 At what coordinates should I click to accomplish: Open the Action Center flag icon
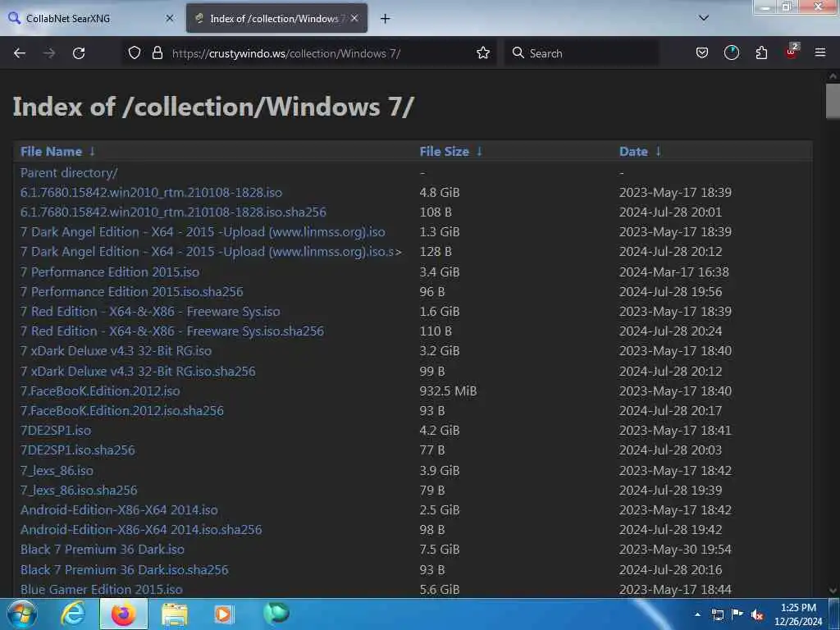(737, 614)
